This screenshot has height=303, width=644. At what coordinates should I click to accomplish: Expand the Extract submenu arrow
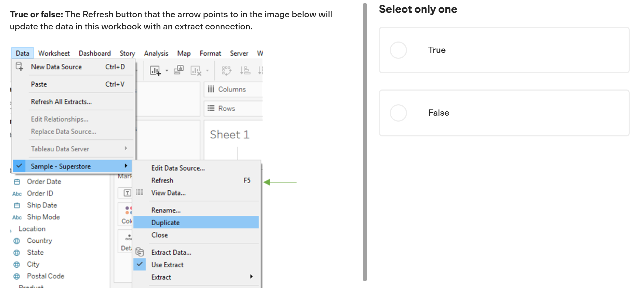point(251,277)
